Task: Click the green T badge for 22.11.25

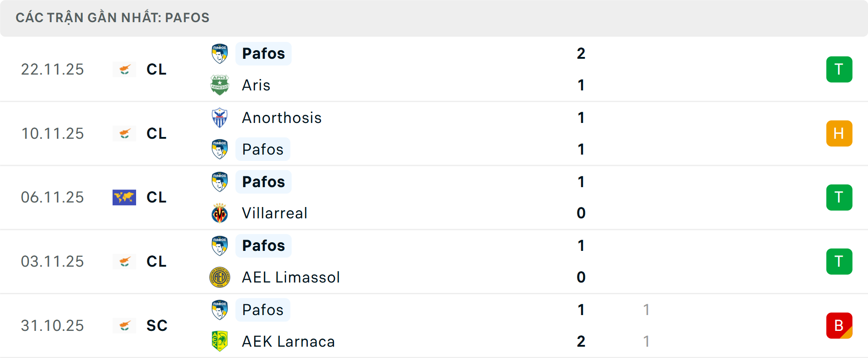Action: [839, 69]
